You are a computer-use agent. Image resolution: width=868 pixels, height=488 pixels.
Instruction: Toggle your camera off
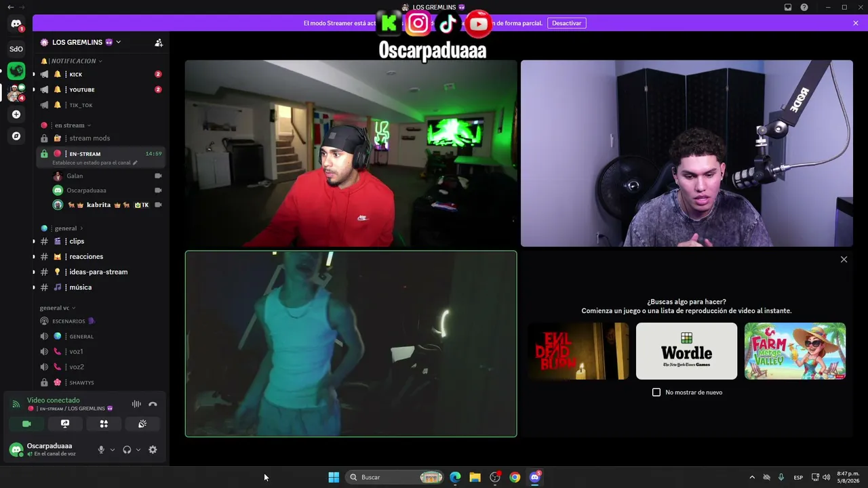[26, 424]
